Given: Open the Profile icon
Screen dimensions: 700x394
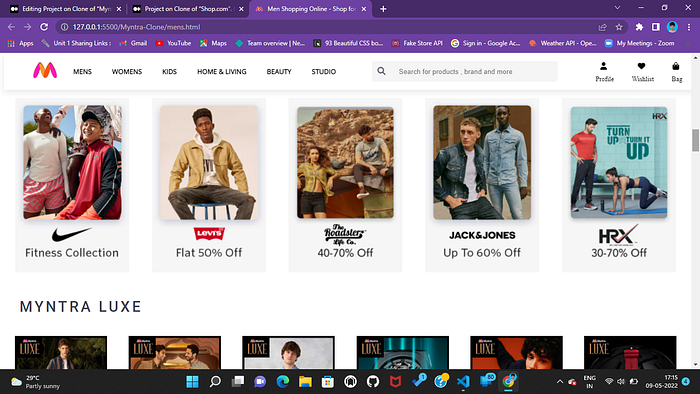Looking at the screenshot, I should [604, 66].
